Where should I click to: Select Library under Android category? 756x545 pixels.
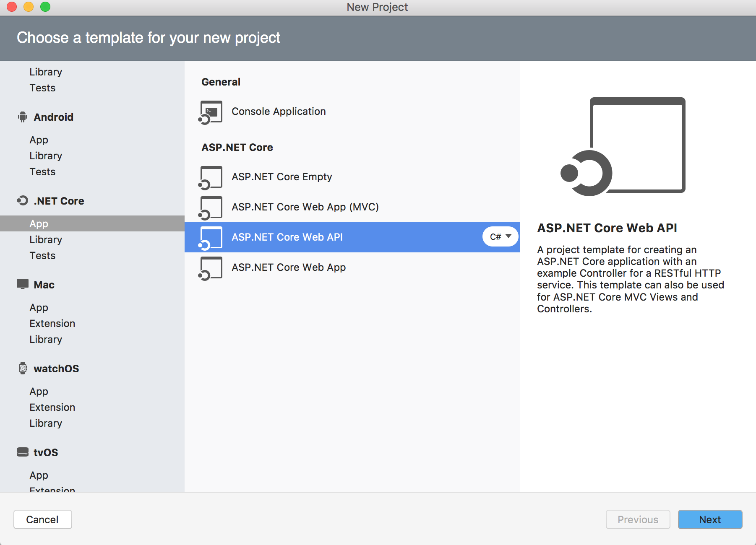pos(46,156)
